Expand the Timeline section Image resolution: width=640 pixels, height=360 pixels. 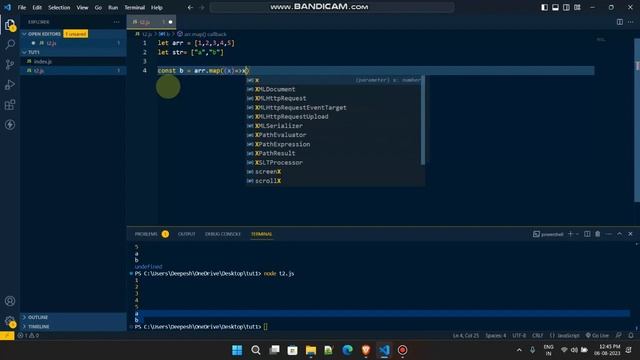73,327
